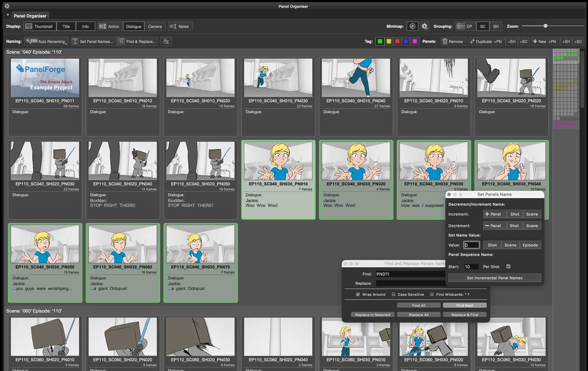Add new panel in new scene (New +SC)
This screenshot has width=588, height=371.
click(578, 41)
